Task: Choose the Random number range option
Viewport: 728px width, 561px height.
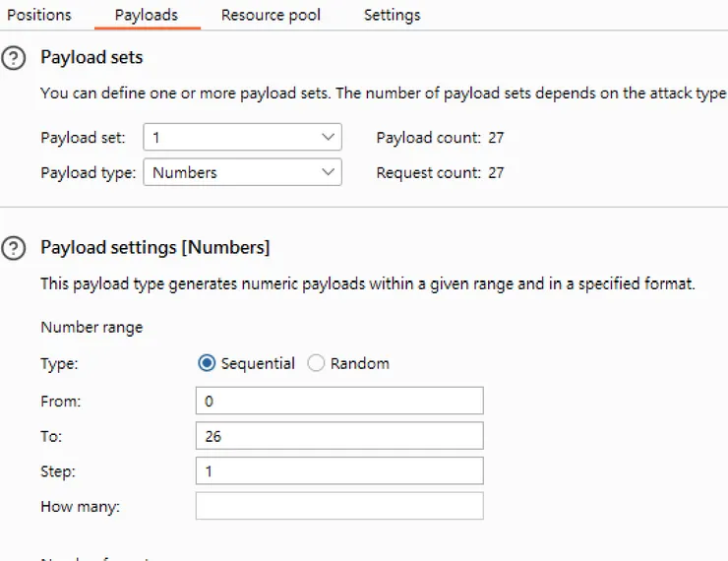Action: 317,363
